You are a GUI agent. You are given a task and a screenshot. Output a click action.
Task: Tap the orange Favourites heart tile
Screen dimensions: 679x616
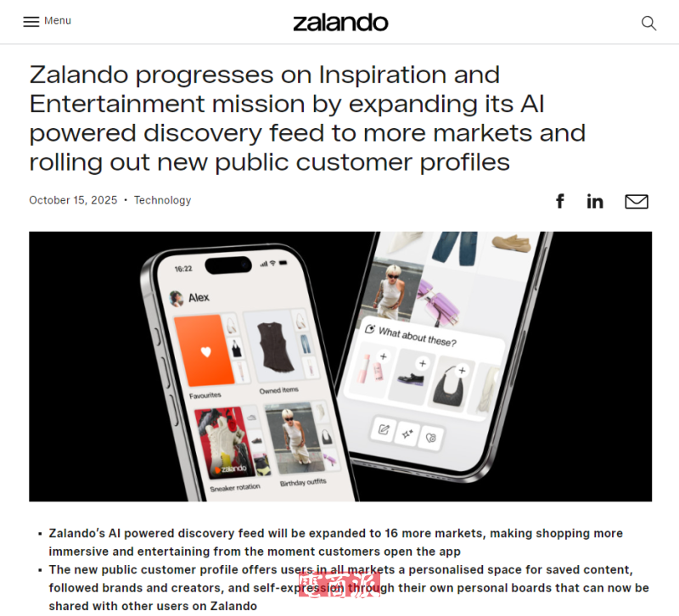tap(204, 351)
